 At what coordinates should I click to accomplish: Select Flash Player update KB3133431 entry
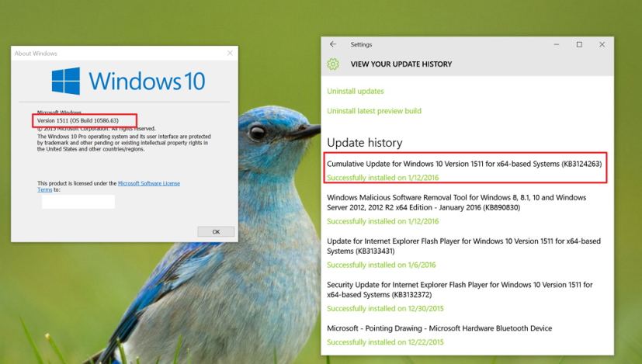(x=463, y=246)
